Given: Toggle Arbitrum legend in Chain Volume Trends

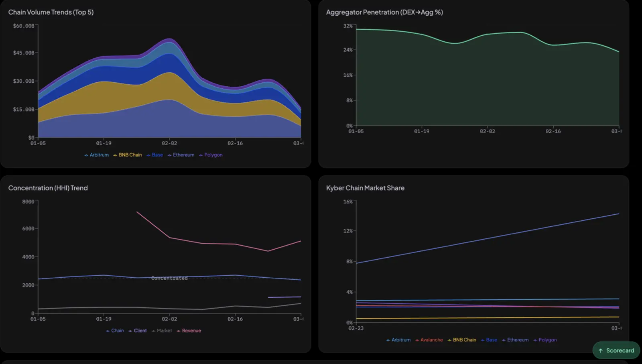Looking at the screenshot, I should pos(97,155).
